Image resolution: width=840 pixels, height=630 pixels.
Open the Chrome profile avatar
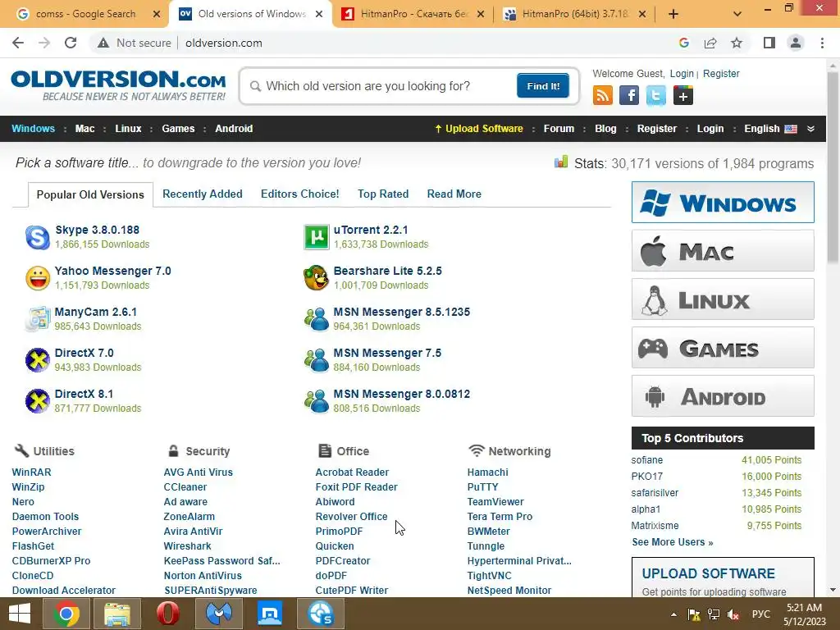(x=796, y=43)
